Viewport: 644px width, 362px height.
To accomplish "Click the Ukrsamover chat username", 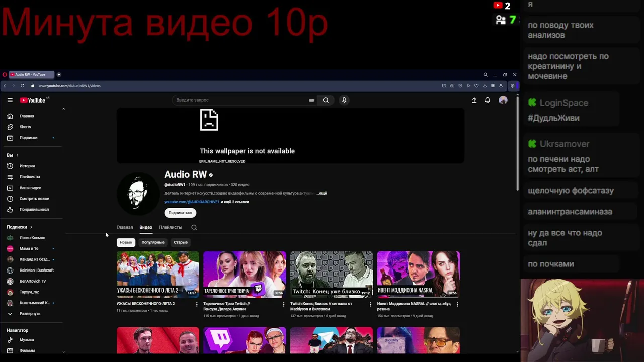I will click(x=565, y=144).
